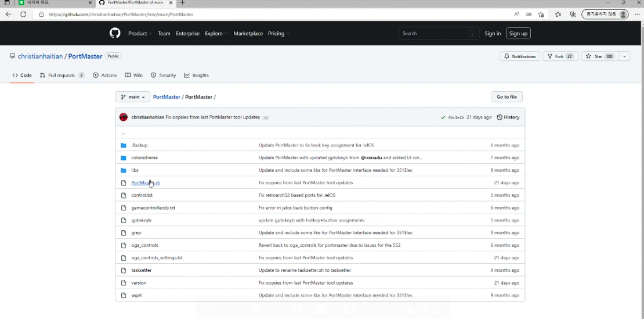Switch to the Actions tab
This screenshot has width=644, height=319.
tap(105, 75)
